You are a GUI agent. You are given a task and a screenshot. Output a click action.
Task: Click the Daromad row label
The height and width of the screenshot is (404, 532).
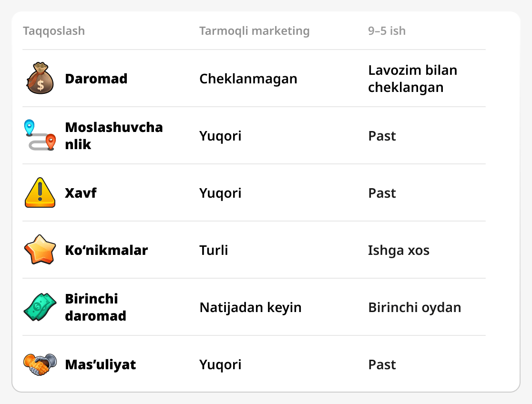[96, 79]
